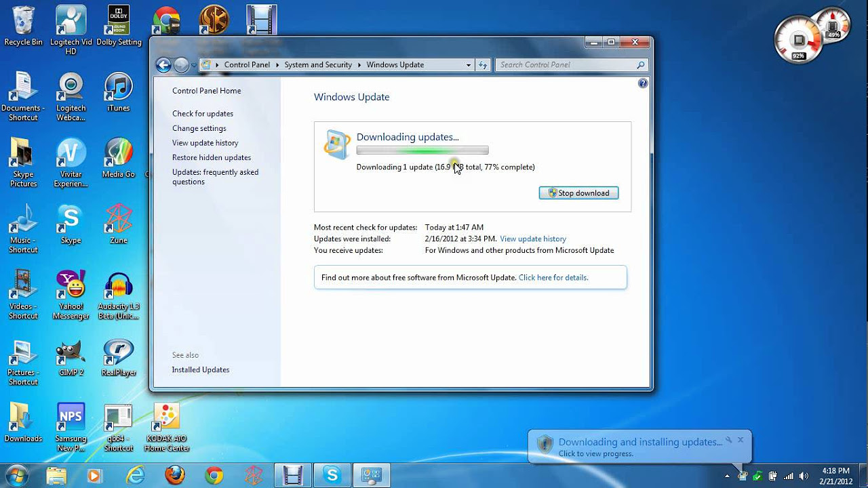Viewport: 868px width, 488px height.
Task: Go back with the Back arrow button
Action: (163, 65)
